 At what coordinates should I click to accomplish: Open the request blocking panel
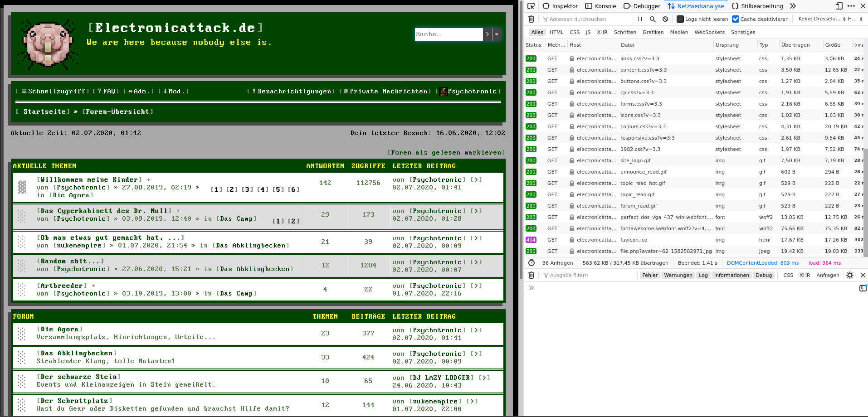pos(665,19)
